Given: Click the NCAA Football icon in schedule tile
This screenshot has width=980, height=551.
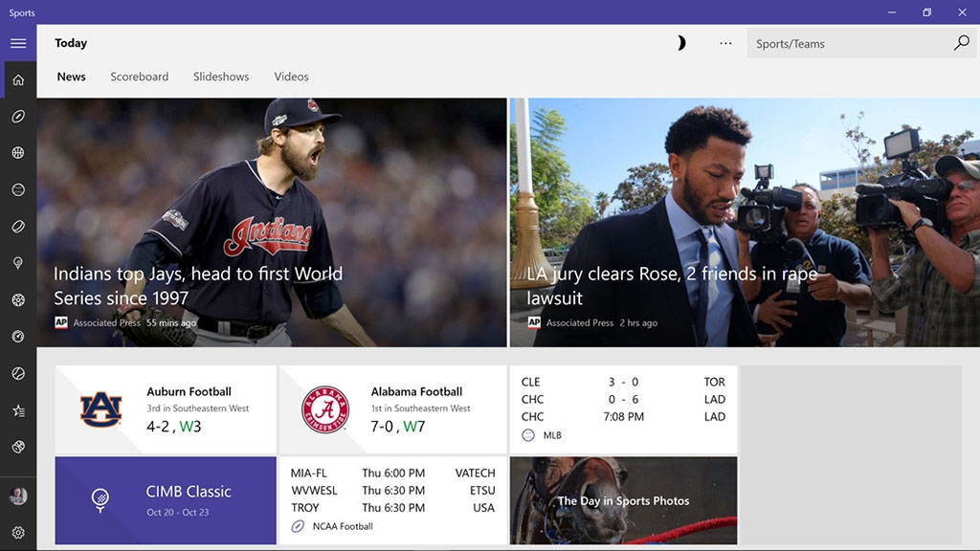Looking at the screenshot, I should [298, 526].
